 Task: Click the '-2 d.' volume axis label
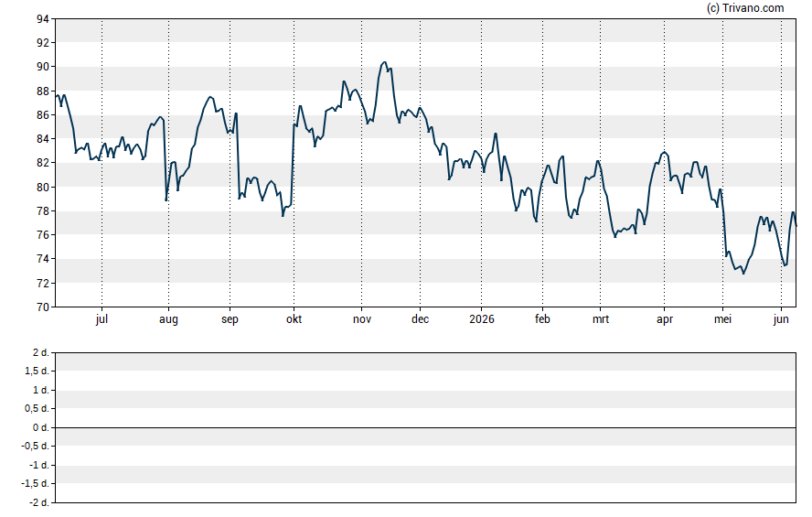click(39, 502)
